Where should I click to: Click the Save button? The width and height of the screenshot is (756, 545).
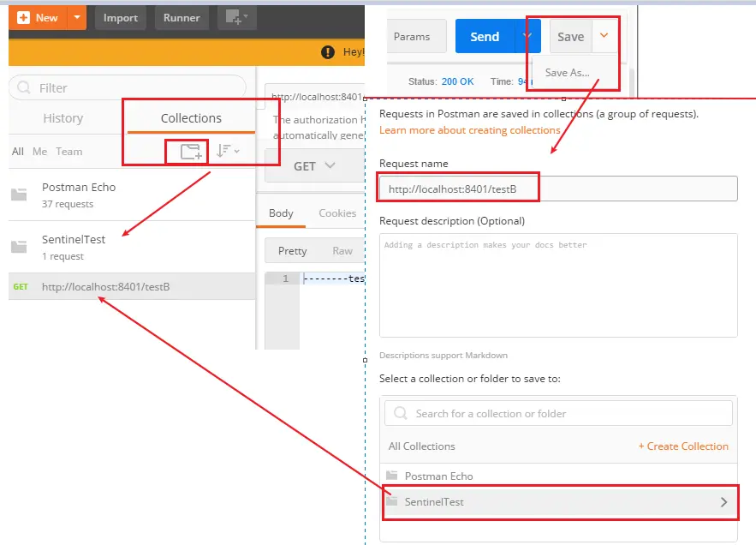[571, 37]
